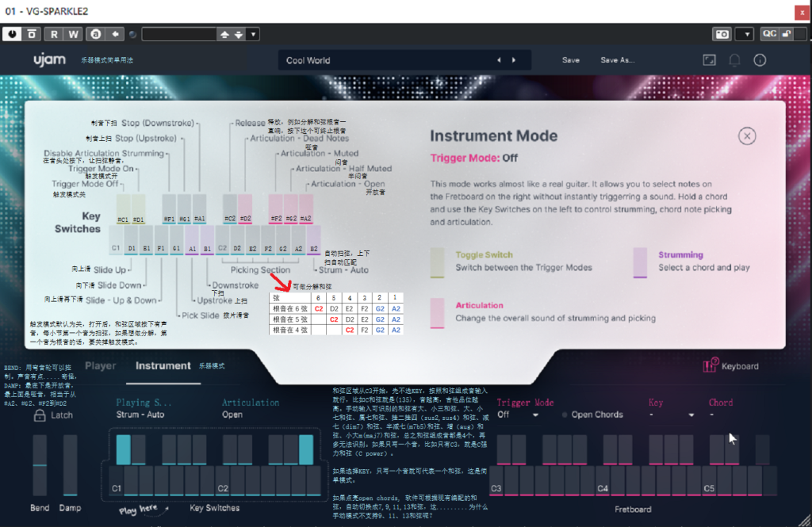Screen dimensions: 812x527
Task: Load the previous preset with the up arrow
Action: pos(224,35)
